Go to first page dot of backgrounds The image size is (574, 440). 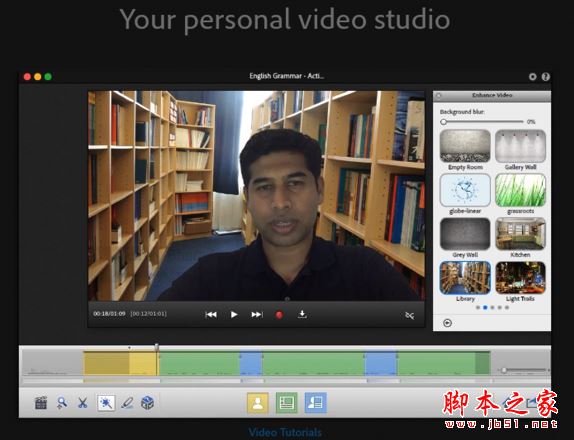pyautogui.click(x=478, y=307)
